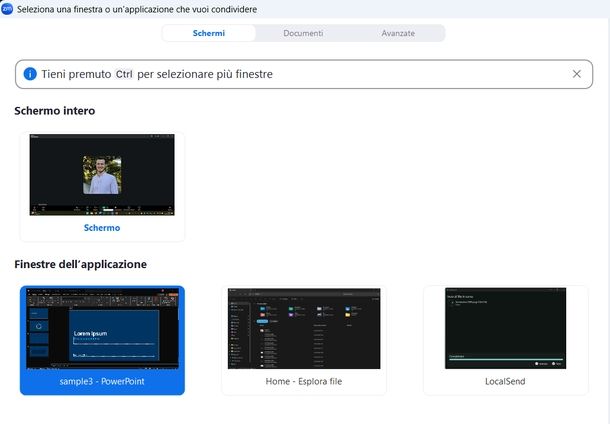
Task: Select the full Schermo thumbnail
Action: click(x=102, y=175)
